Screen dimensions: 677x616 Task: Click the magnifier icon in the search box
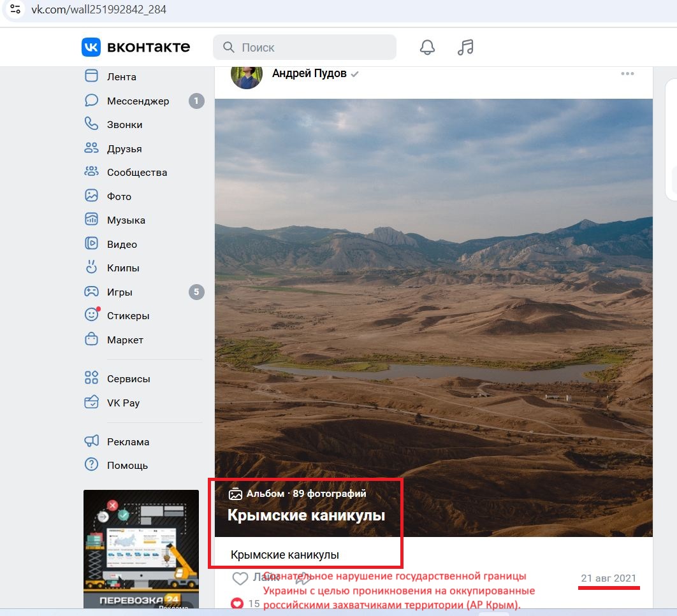click(228, 47)
